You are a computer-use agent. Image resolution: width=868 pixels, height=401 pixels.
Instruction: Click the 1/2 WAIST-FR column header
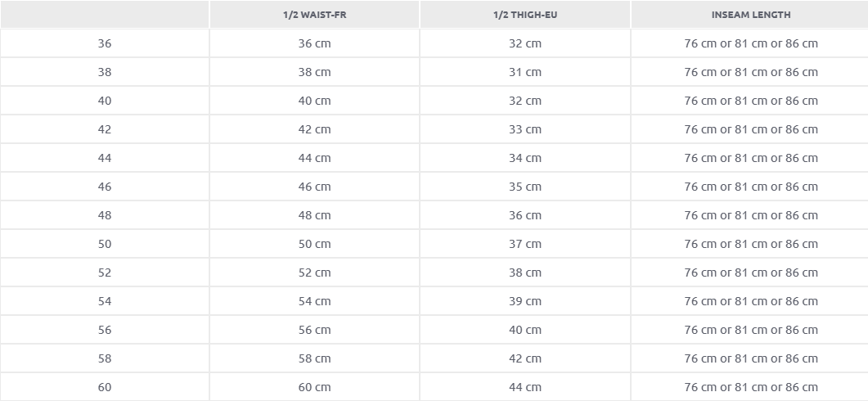(314, 15)
